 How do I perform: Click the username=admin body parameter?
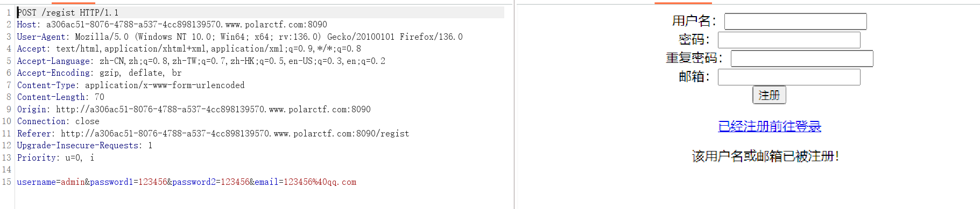[x=51, y=182]
